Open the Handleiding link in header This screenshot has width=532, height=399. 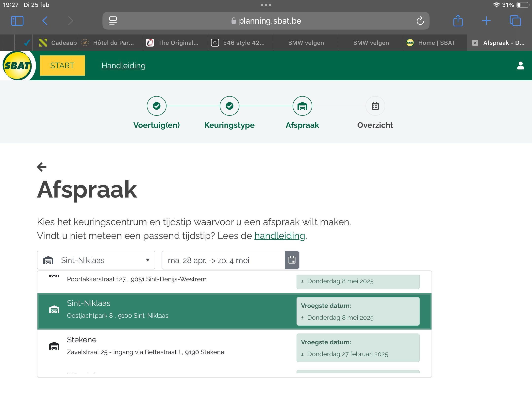point(123,66)
